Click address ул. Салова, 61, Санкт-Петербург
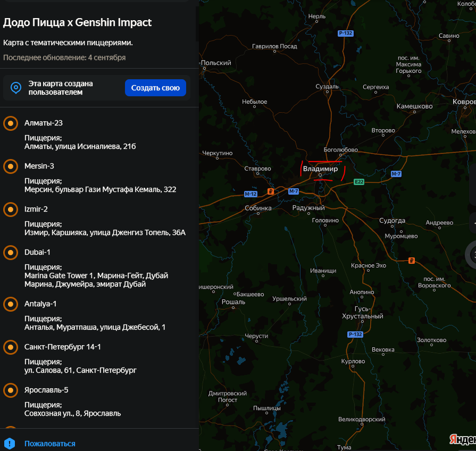This screenshot has height=451, width=476. tap(80, 370)
